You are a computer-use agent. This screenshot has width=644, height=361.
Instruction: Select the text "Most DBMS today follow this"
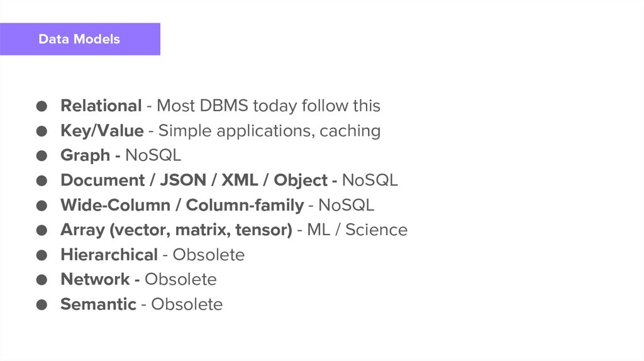(269, 106)
